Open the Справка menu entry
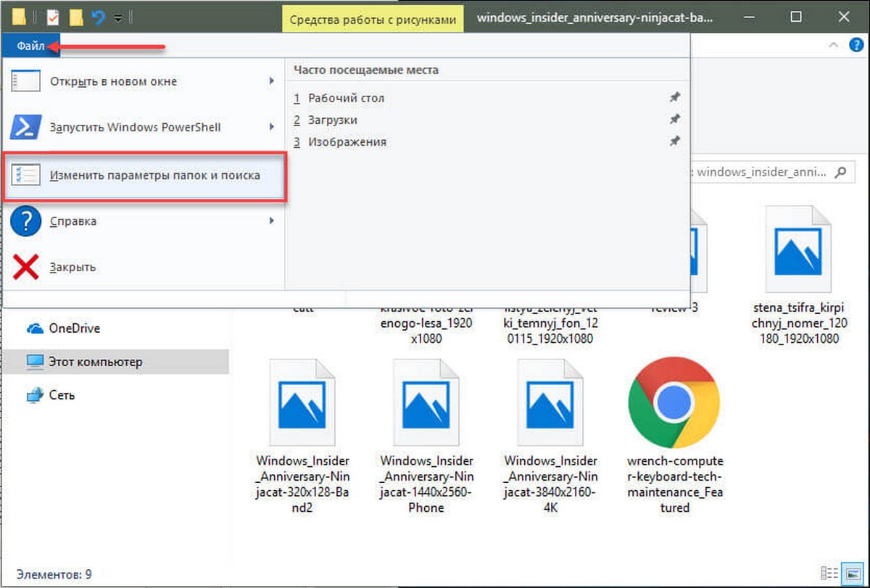Image resolution: width=870 pixels, height=588 pixels. pos(143,221)
